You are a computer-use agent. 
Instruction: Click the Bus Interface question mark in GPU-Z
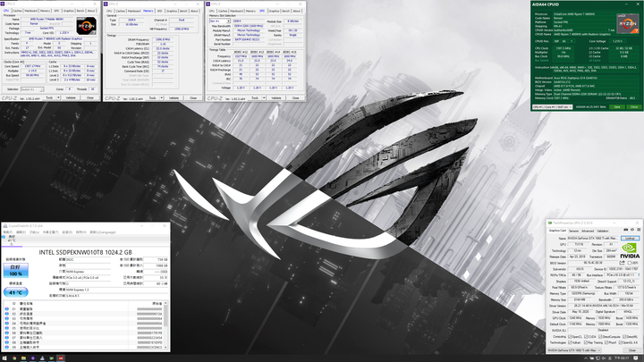click(639, 275)
